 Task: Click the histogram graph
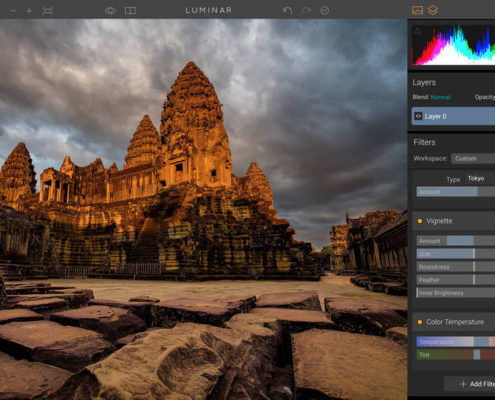453,45
